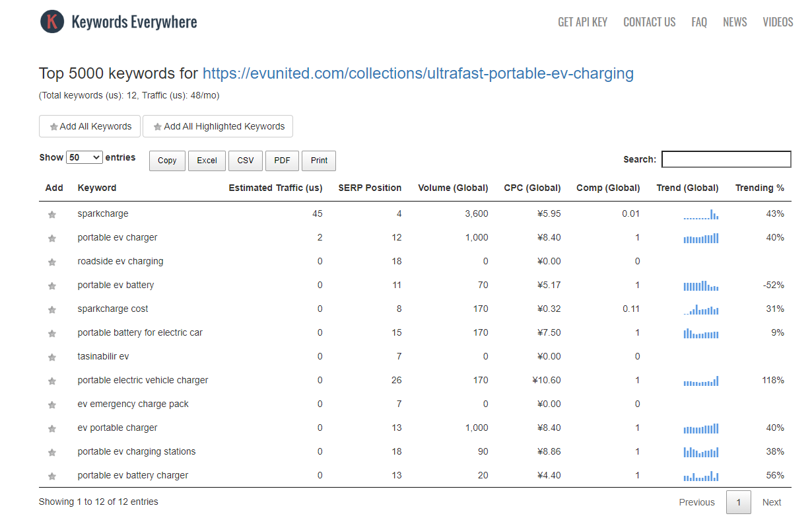The height and width of the screenshot is (524, 812).
Task: Go to Next results page
Action: point(772,502)
